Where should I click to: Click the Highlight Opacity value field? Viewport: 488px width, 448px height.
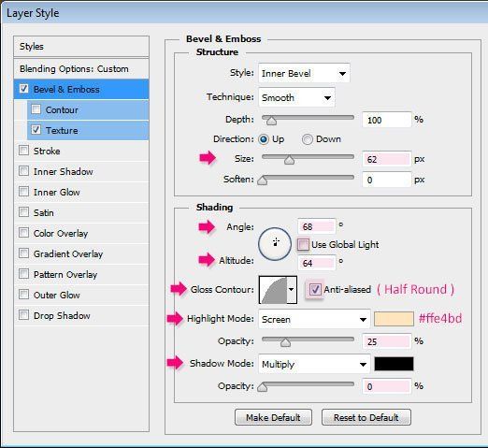387,341
